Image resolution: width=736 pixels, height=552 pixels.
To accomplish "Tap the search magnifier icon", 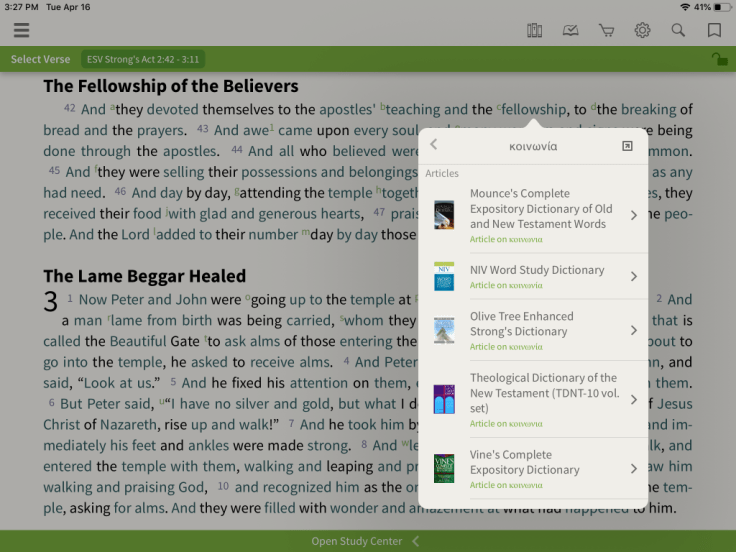I will point(678,30).
